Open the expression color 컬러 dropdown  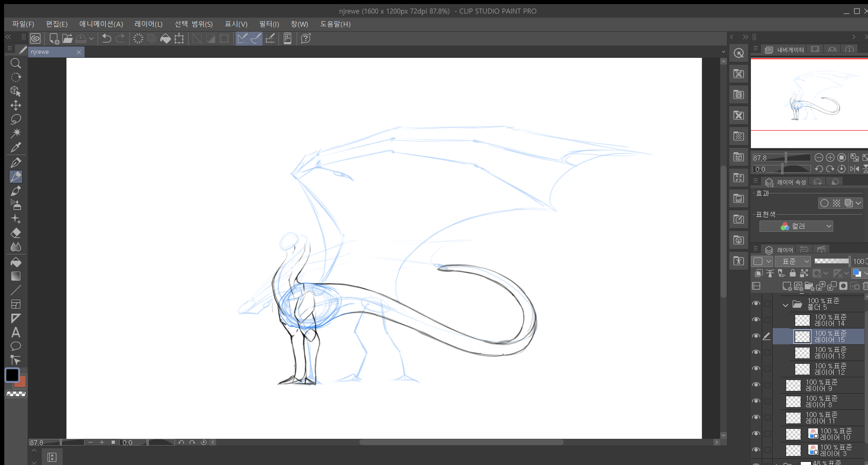tap(796, 226)
